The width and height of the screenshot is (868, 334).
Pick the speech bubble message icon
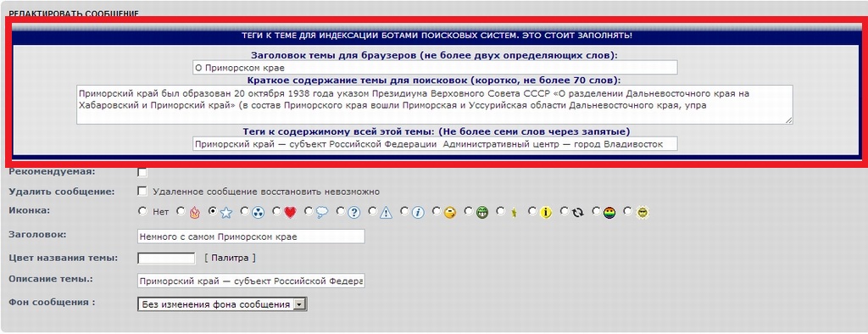pos(321,212)
